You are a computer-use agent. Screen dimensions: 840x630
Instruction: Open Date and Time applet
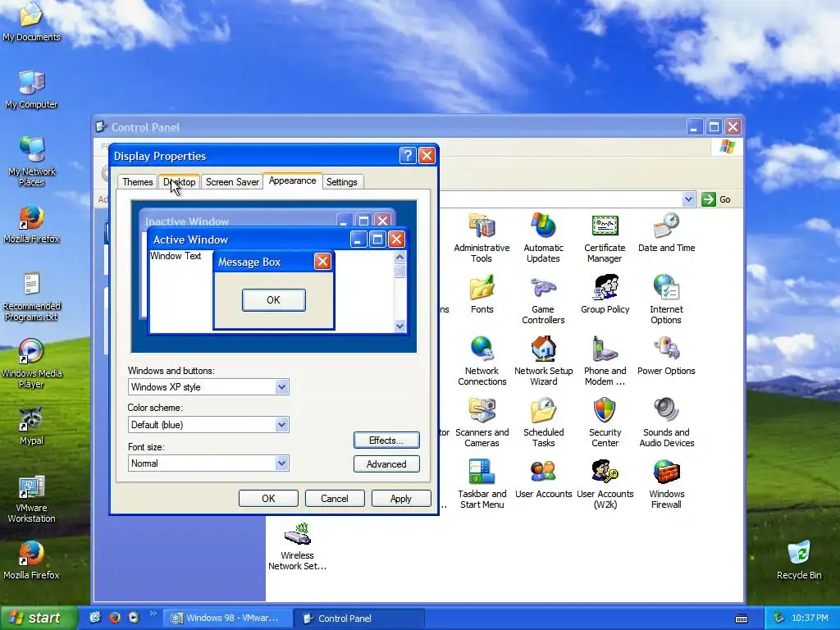tap(666, 232)
